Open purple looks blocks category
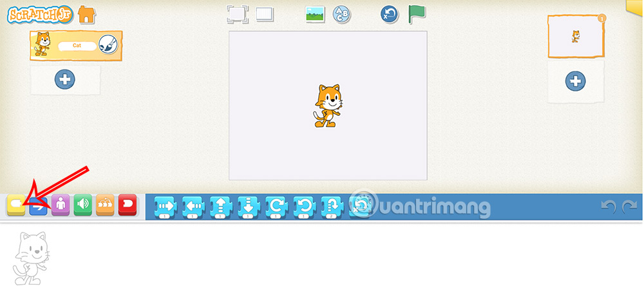The height and width of the screenshot is (286, 644). coord(61,205)
